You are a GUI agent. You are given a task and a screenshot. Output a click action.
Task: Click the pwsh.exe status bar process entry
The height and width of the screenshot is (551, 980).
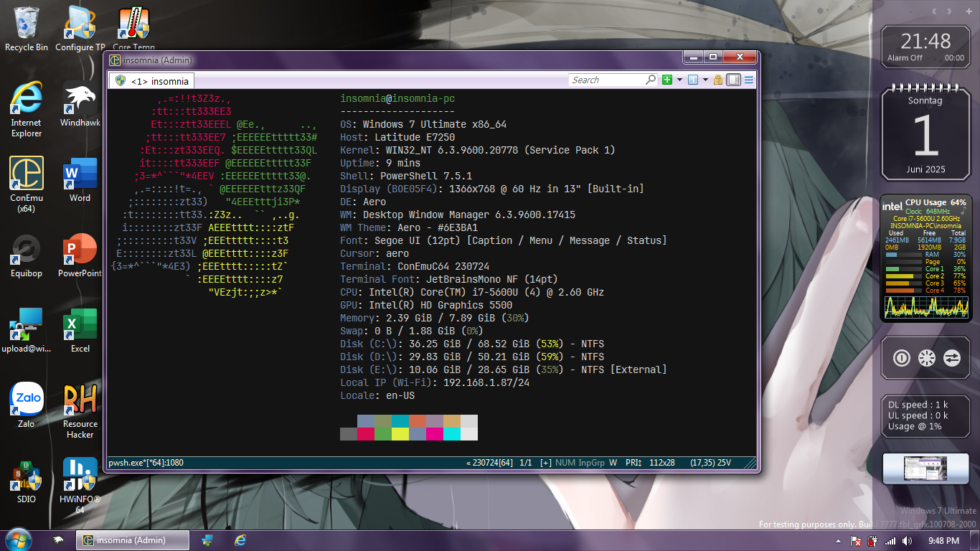pos(146,463)
